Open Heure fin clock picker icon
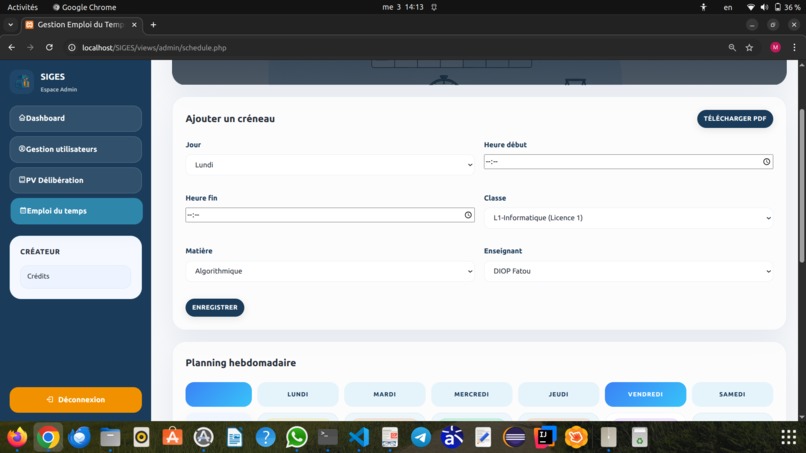 click(468, 215)
